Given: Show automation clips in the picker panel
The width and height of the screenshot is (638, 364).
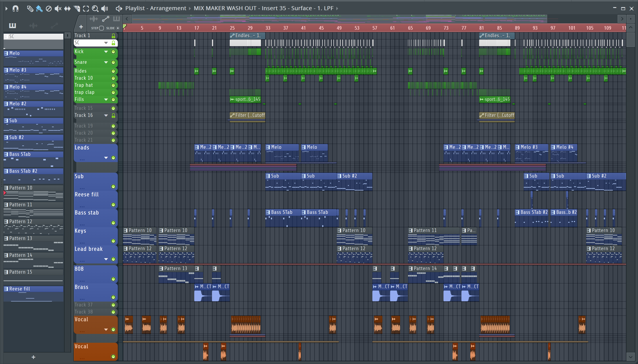Looking at the screenshot, I should 54,25.
